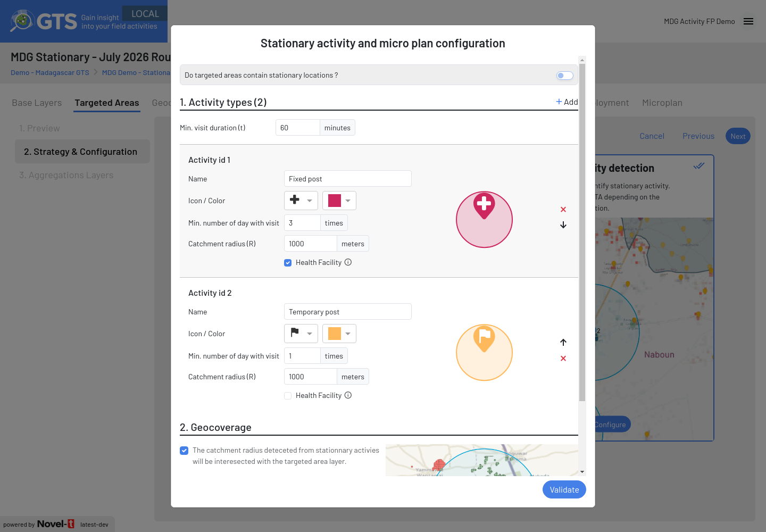Click the double-check icon on detection card
The height and width of the screenshot is (532, 766).
(x=699, y=166)
